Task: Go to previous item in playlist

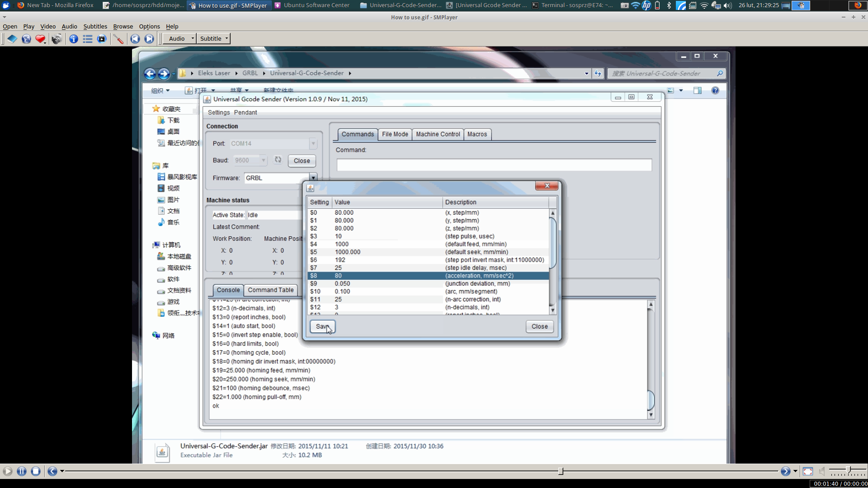Action: [x=135, y=39]
